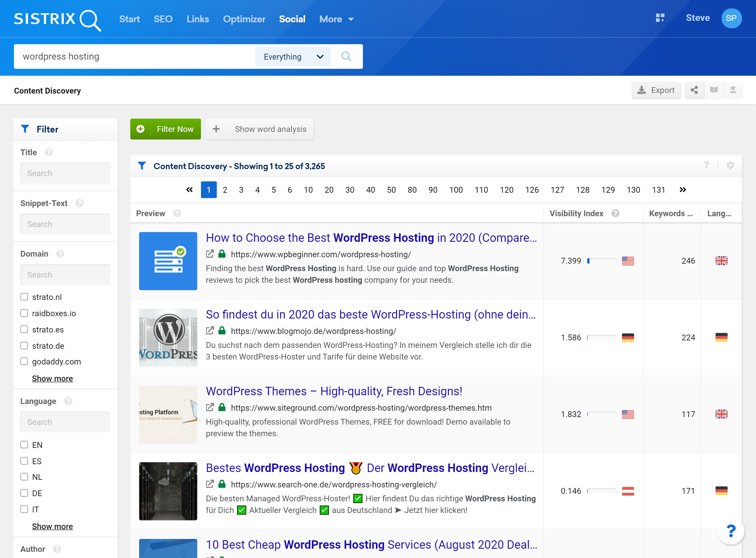
Task: Click the help icon beside Language
Action: 68,401
